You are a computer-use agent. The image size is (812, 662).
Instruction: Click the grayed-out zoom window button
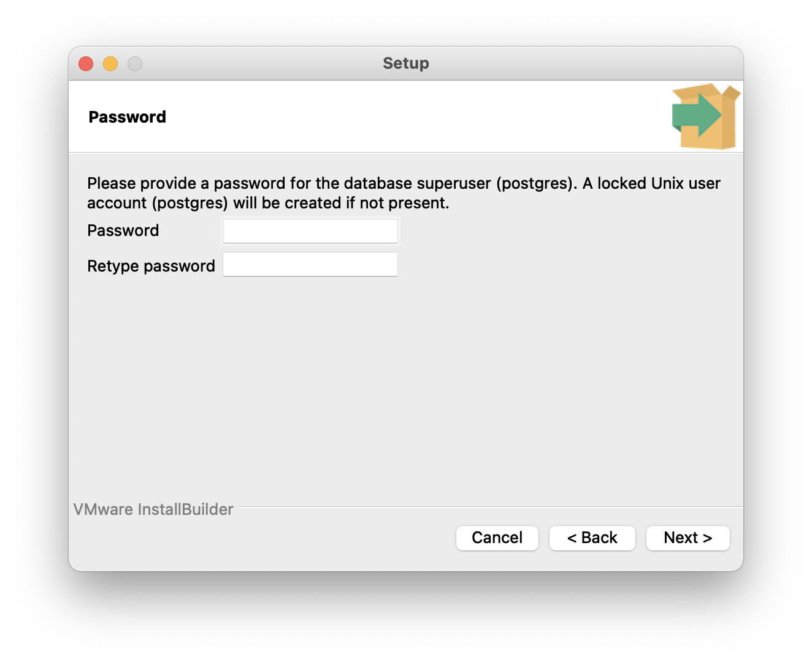[135, 64]
